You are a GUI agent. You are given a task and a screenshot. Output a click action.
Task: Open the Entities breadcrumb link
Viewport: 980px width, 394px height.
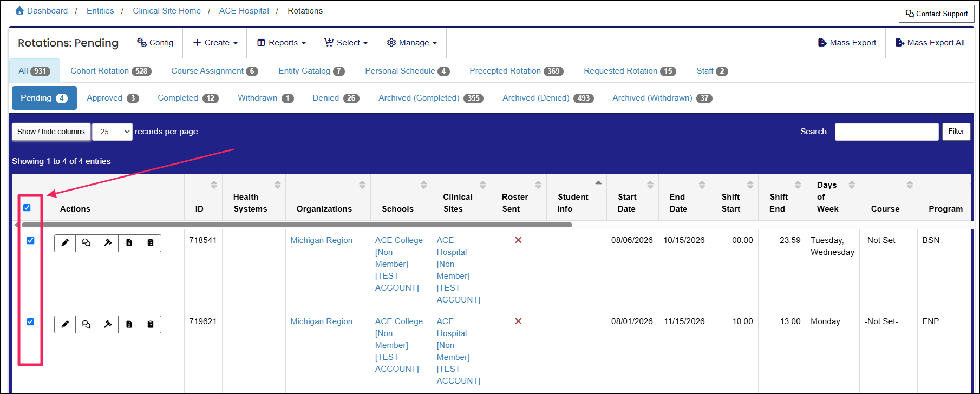100,11
